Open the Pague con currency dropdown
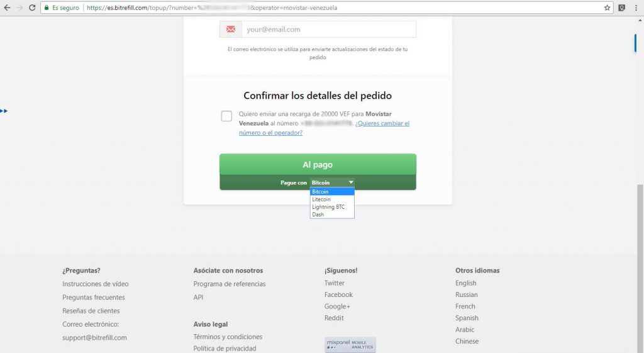Image resolution: width=644 pixels, height=353 pixels. coord(332,182)
